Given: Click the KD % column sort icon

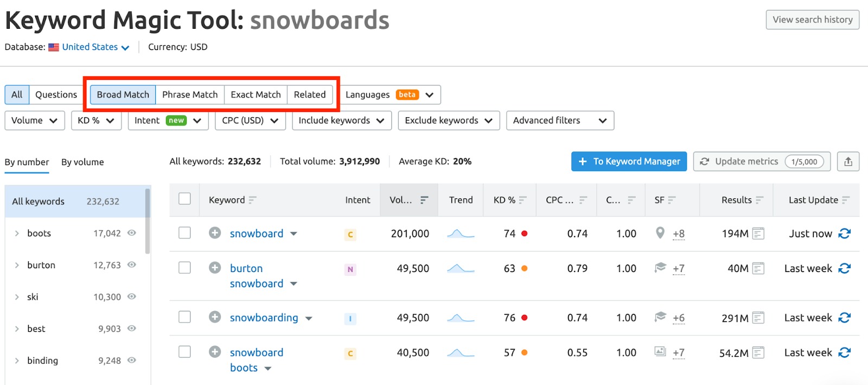Looking at the screenshot, I should coord(522,200).
